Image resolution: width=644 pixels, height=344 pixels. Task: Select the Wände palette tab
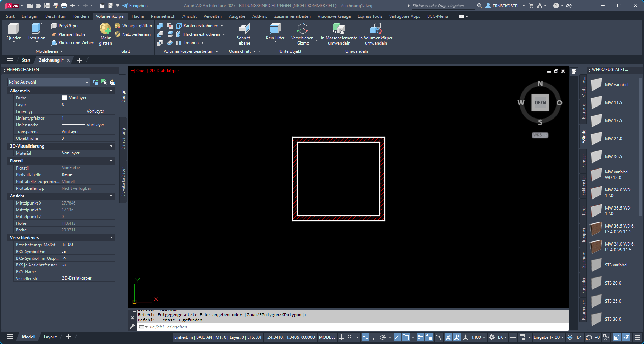pos(583,137)
